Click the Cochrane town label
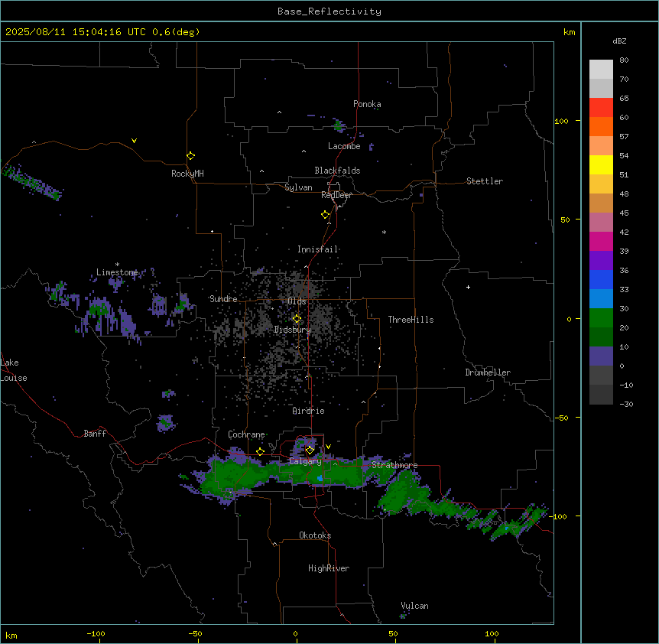The width and height of the screenshot is (659, 644). point(246,434)
